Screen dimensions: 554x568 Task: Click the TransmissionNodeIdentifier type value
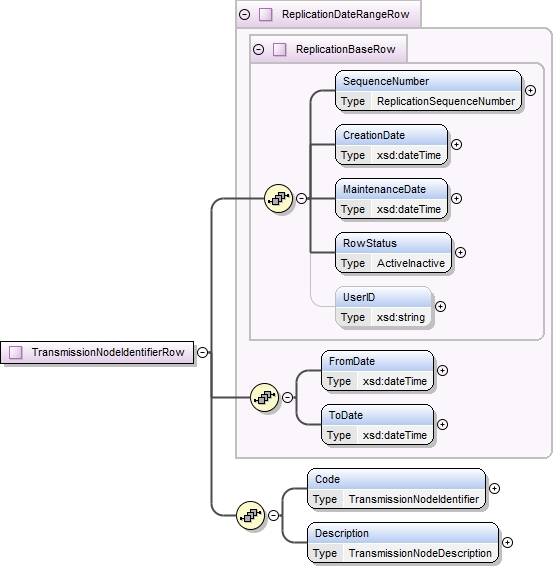[413, 499]
